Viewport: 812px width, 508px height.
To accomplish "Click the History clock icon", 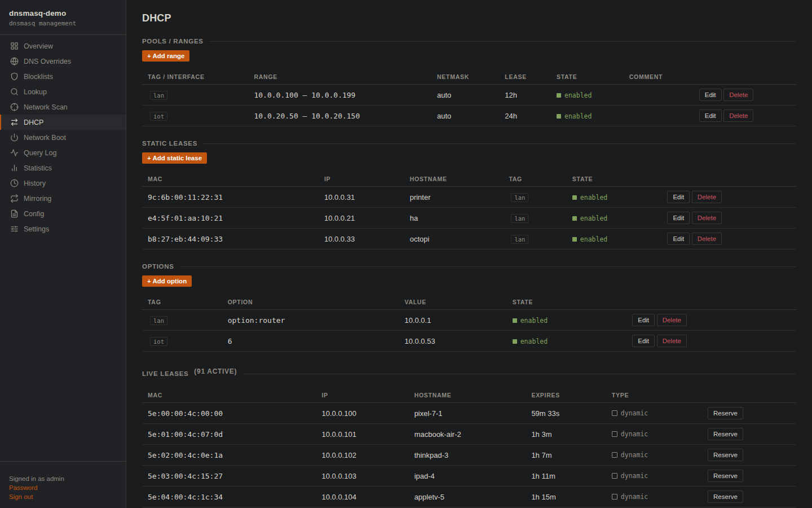I will pos(14,183).
